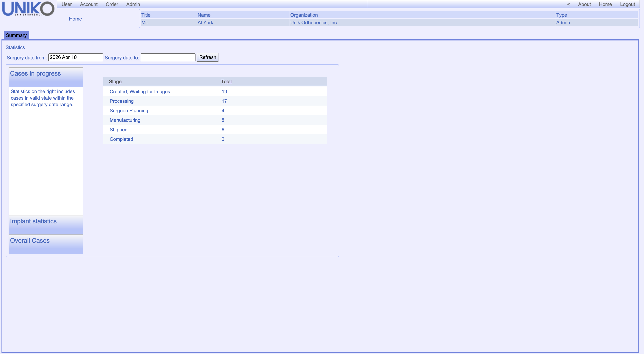Open the Order menu

(112, 4)
